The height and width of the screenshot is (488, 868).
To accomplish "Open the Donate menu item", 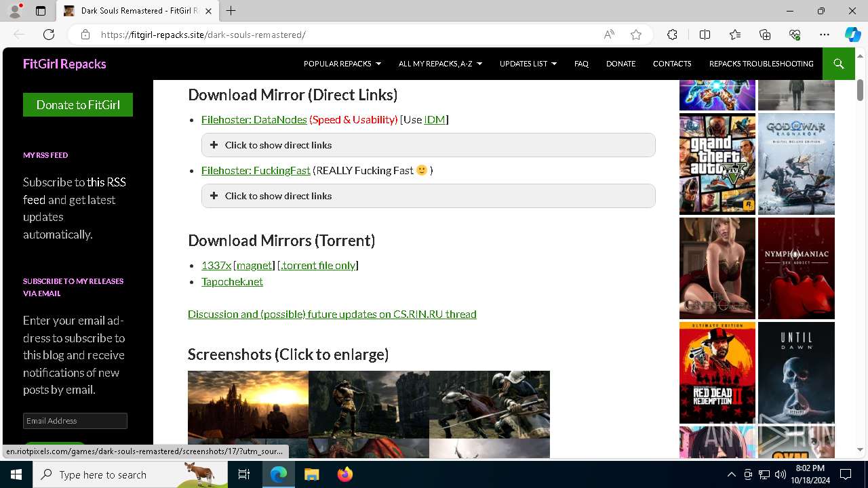I will coord(620,64).
